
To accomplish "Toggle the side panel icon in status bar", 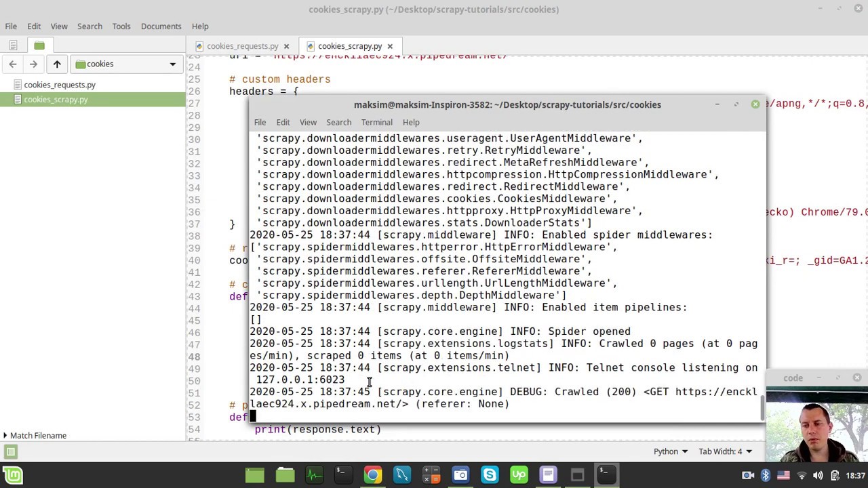I will 10,451.
